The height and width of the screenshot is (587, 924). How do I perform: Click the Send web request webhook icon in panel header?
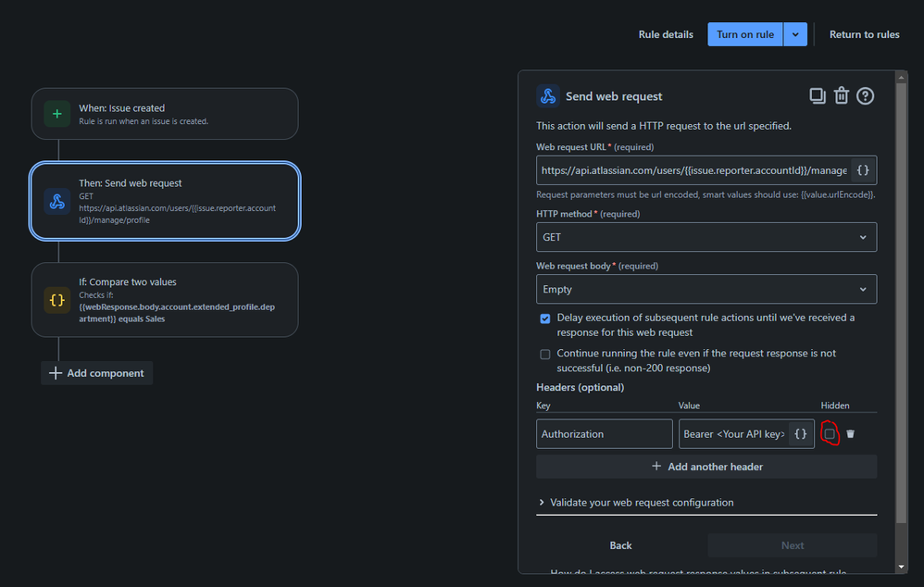[x=548, y=96]
